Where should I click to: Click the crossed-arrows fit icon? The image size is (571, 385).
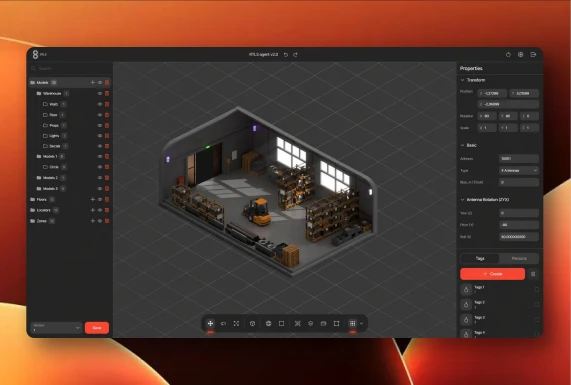click(x=298, y=323)
